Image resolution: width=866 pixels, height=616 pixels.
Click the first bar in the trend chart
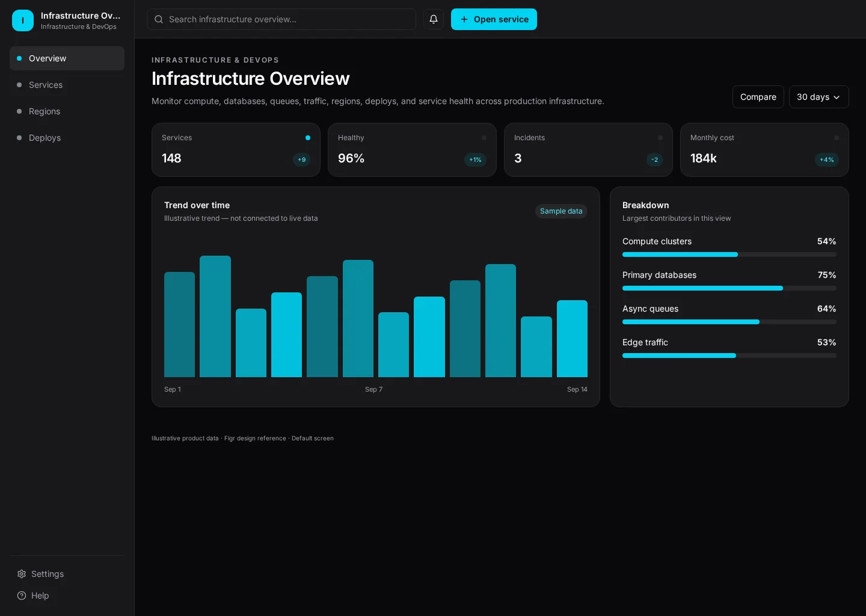tap(179, 324)
